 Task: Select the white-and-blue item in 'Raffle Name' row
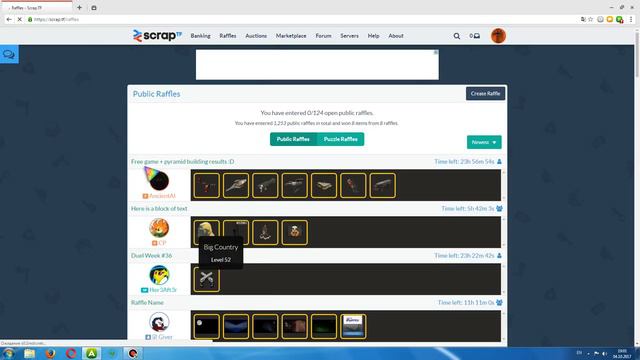tap(353, 326)
